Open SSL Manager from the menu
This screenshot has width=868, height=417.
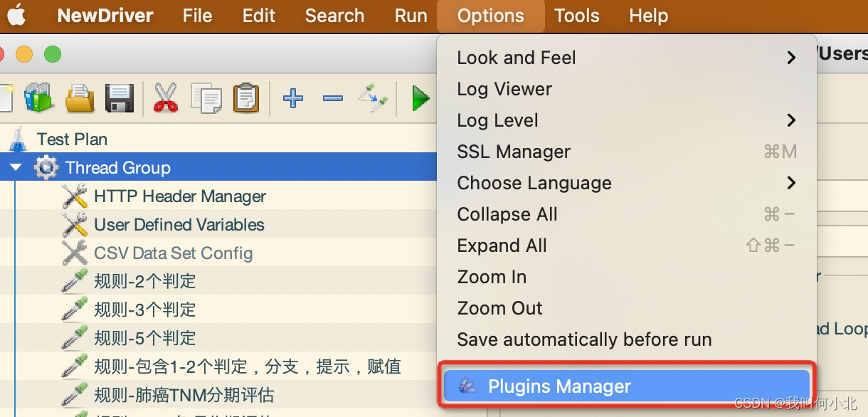pos(626,152)
